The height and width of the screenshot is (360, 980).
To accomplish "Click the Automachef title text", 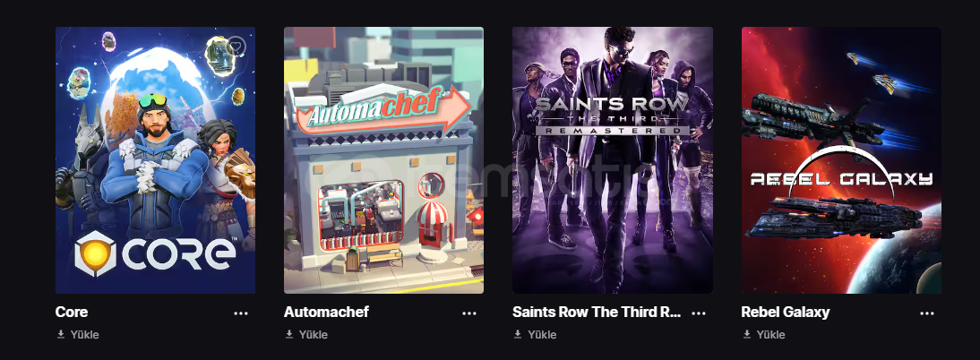I will click(326, 312).
